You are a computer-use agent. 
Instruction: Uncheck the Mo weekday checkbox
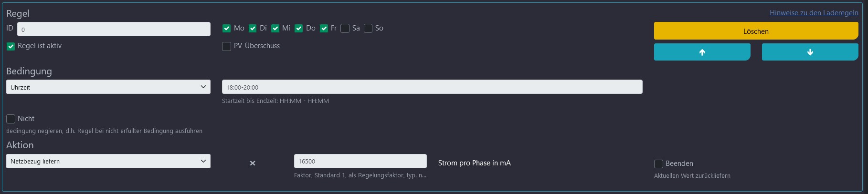(x=227, y=29)
